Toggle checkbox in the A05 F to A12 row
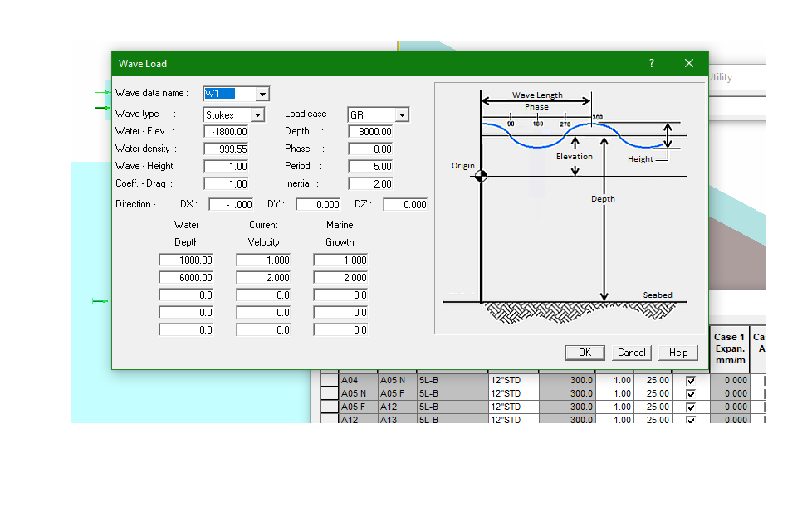The width and height of the screenshot is (812, 531). coord(690,407)
